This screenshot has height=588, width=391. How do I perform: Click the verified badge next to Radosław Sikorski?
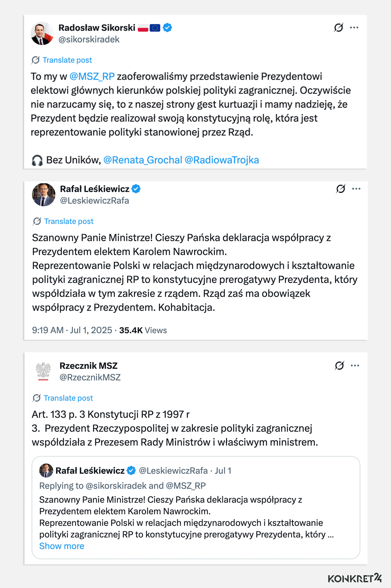pos(167,28)
